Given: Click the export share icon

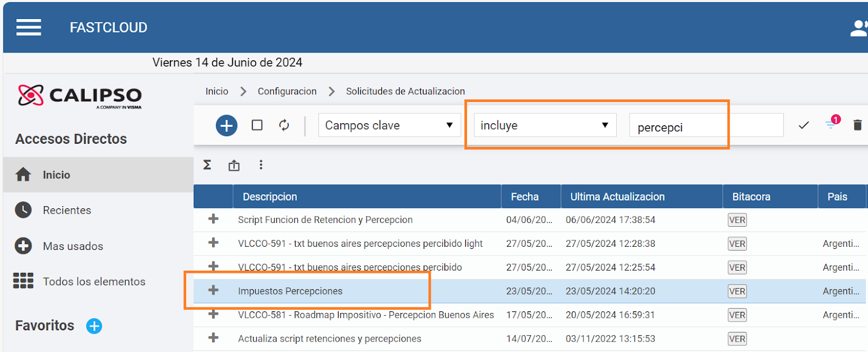Looking at the screenshot, I should click(x=234, y=165).
